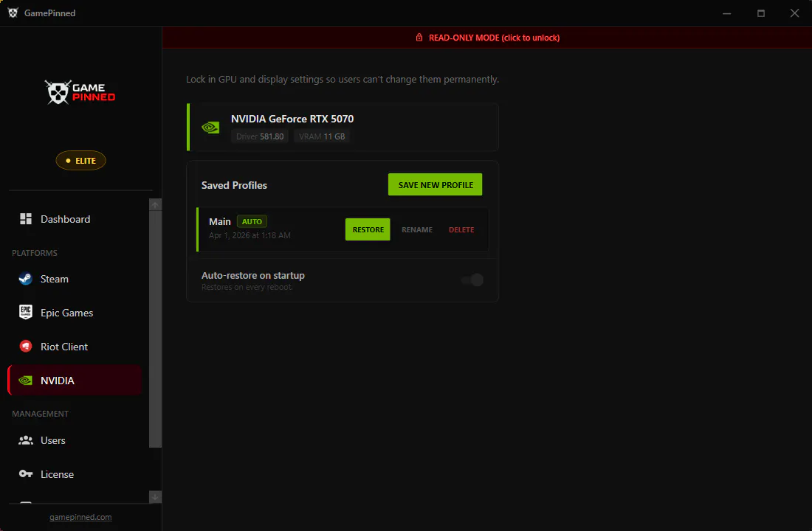Unlock the read-only mode banner

tap(486, 38)
